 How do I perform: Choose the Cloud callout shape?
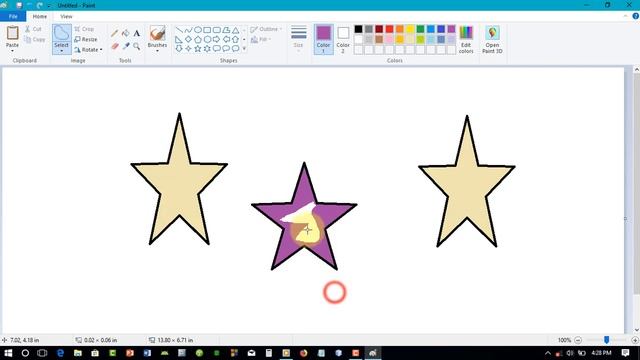pyautogui.click(x=235, y=49)
